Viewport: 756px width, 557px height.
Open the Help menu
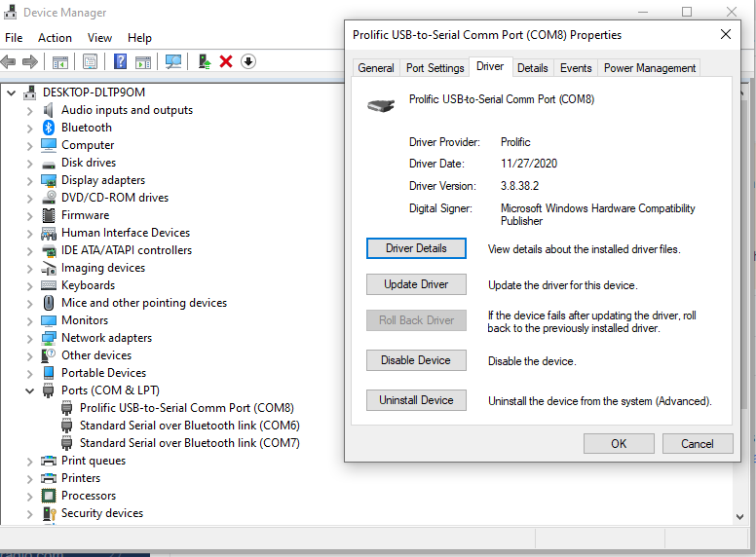[139, 38]
